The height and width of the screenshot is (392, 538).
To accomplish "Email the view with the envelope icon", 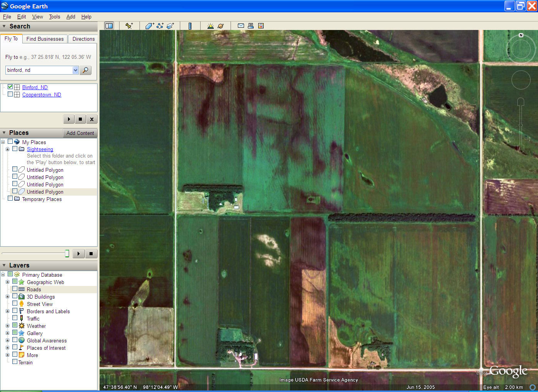I will pyautogui.click(x=241, y=26).
